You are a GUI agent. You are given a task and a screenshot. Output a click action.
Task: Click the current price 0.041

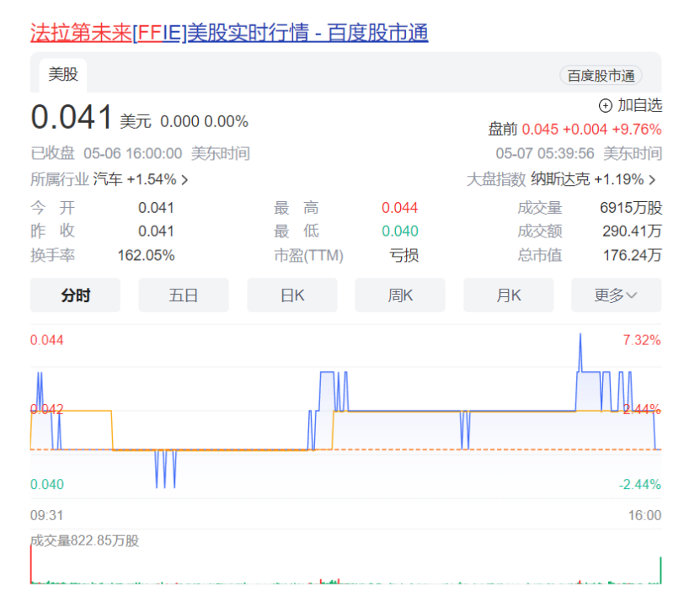pos(72,117)
